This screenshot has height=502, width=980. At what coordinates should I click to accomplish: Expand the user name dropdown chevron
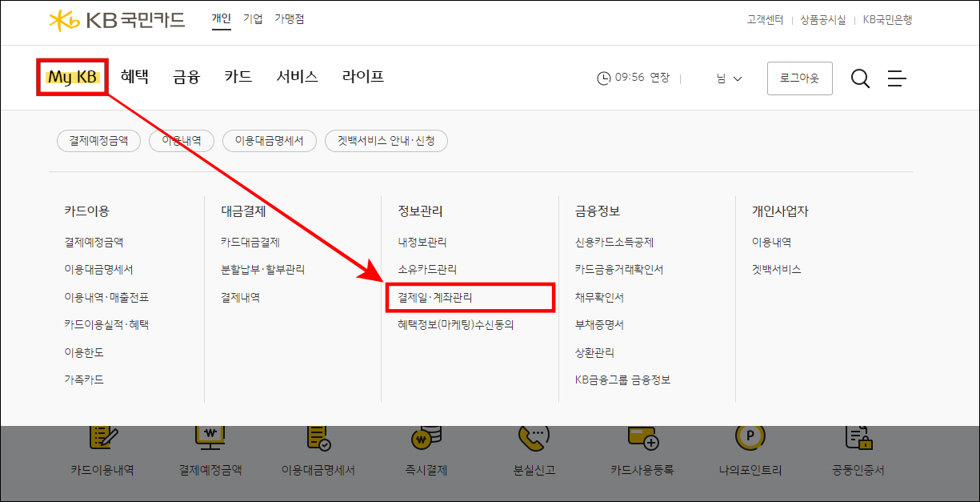[x=738, y=78]
